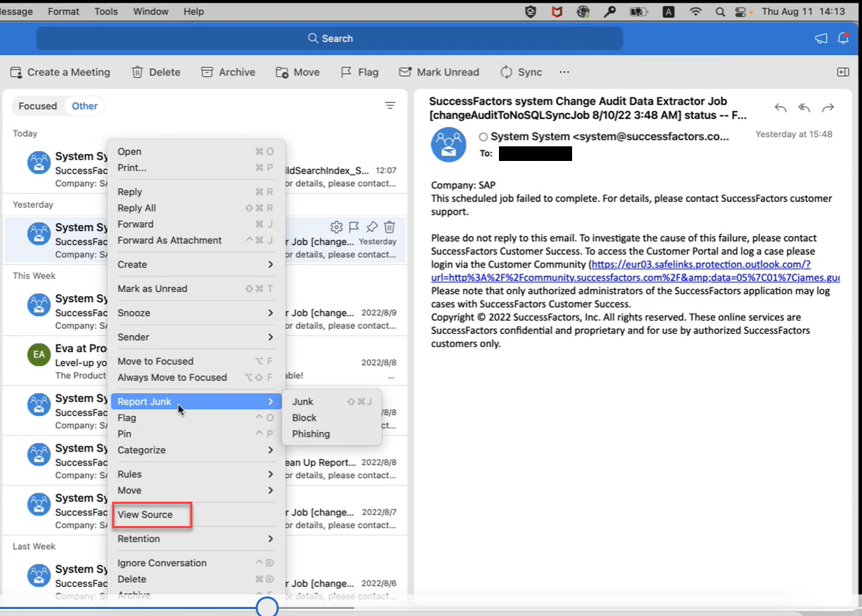Image resolution: width=862 pixels, height=616 pixels.
Task: Click the Reply arrow in reading pane
Action: click(780, 108)
